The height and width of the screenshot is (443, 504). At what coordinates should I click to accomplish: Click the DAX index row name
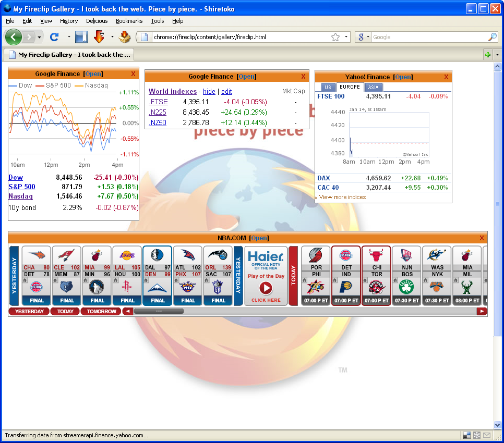(323, 178)
